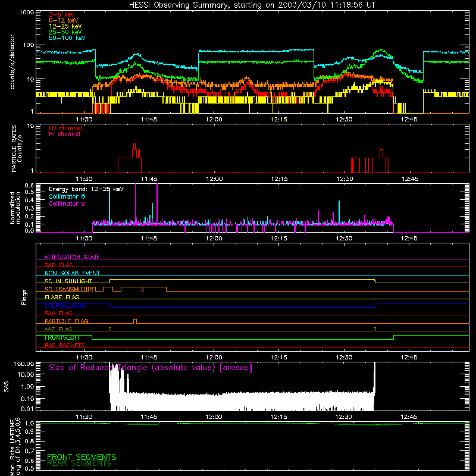Click the GAP FLAG label

pyautogui.click(x=58, y=265)
